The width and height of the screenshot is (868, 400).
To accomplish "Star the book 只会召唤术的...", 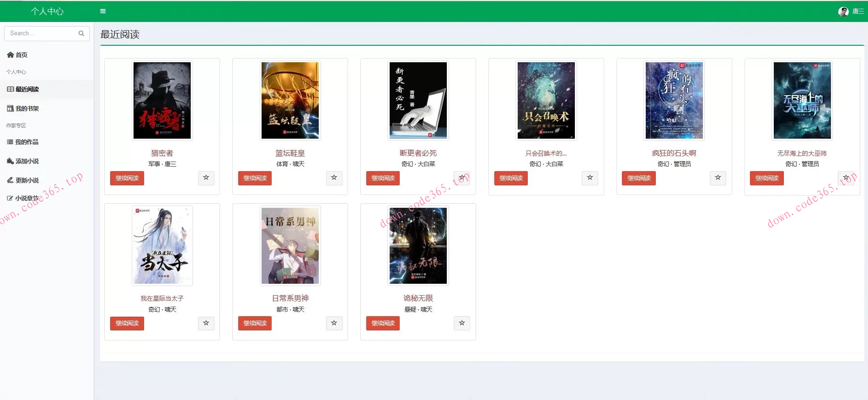I will coord(590,178).
